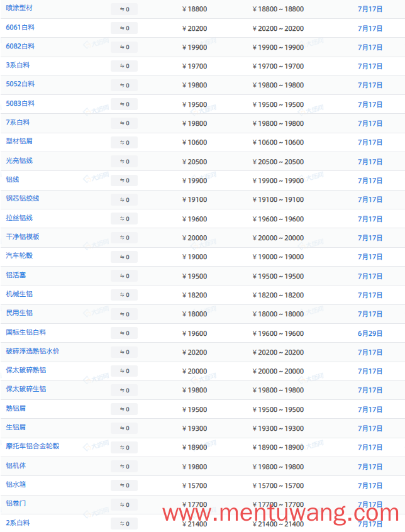Click the change badge for 铝线
This screenshot has width=405, height=532.
point(124,180)
